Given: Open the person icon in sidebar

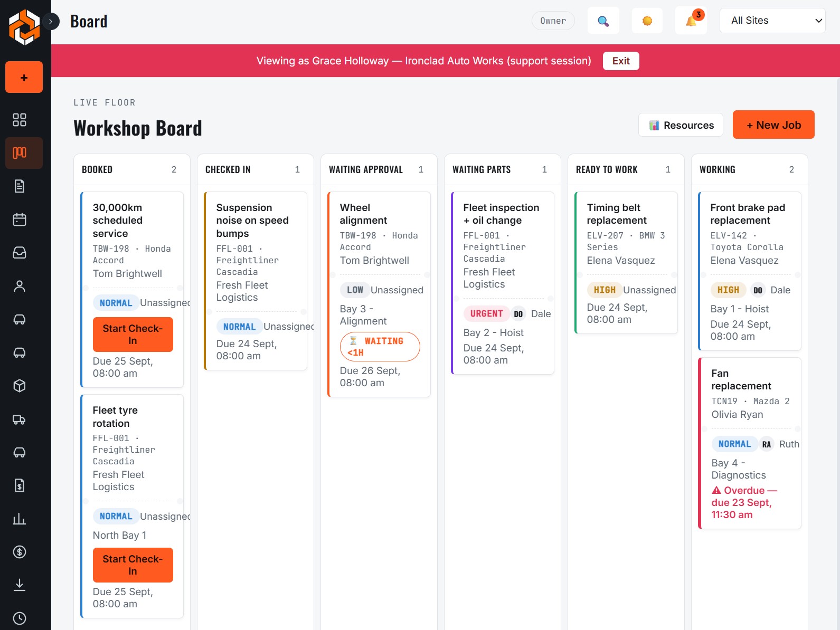Looking at the screenshot, I should tap(20, 286).
